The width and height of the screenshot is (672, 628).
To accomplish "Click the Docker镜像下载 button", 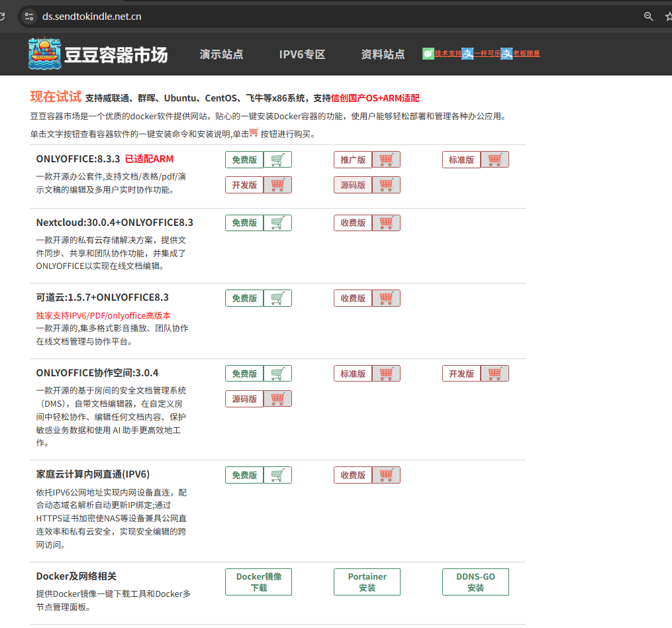I will click(x=258, y=582).
